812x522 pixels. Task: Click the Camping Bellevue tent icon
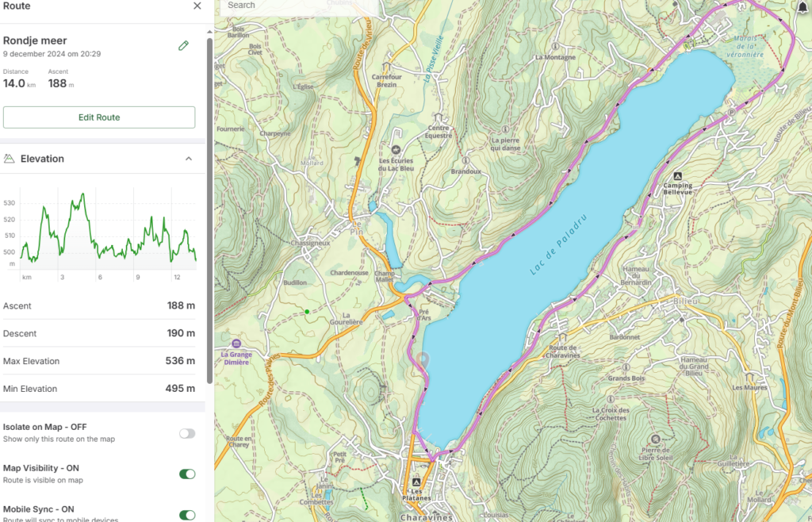677,176
